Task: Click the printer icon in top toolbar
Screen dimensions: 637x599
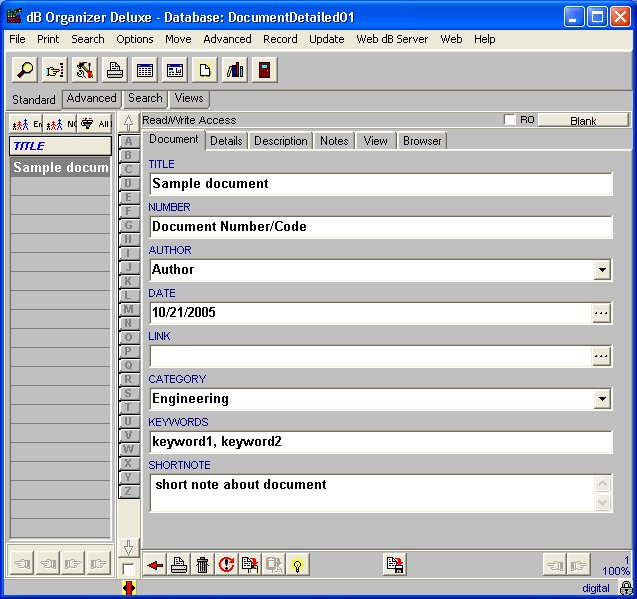Action: click(x=115, y=70)
